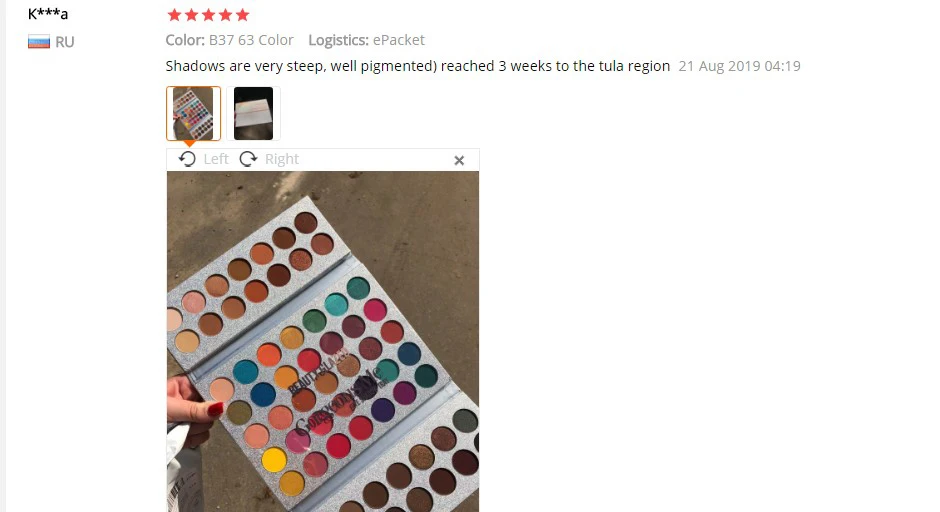Click the third red rating star

pyautogui.click(x=208, y=15)
